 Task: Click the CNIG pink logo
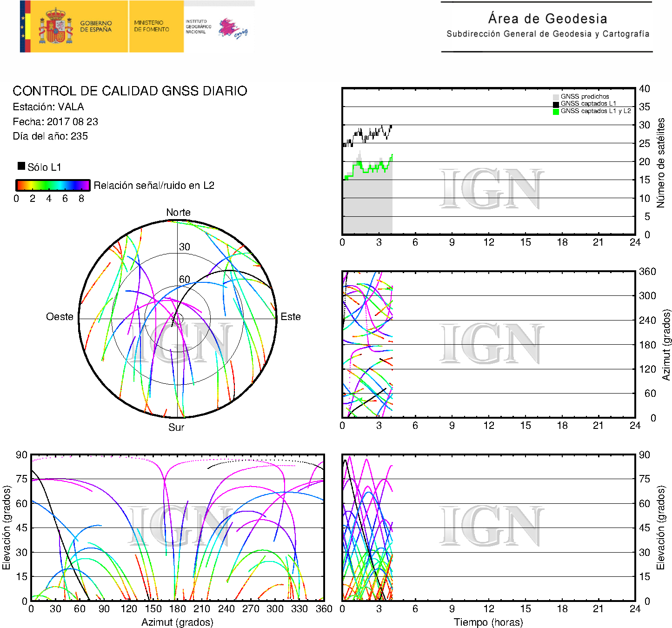pos(233,29)
